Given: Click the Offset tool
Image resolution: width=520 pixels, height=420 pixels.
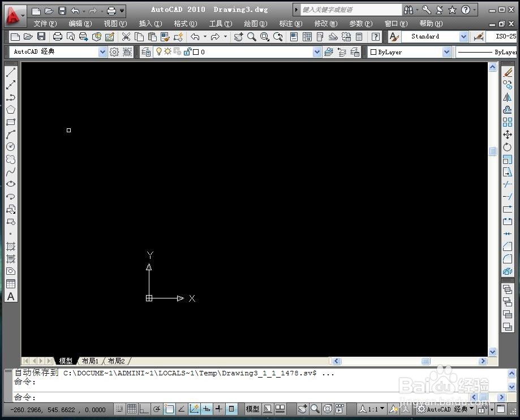Looking at the screenshot, I should pos(508,110).
